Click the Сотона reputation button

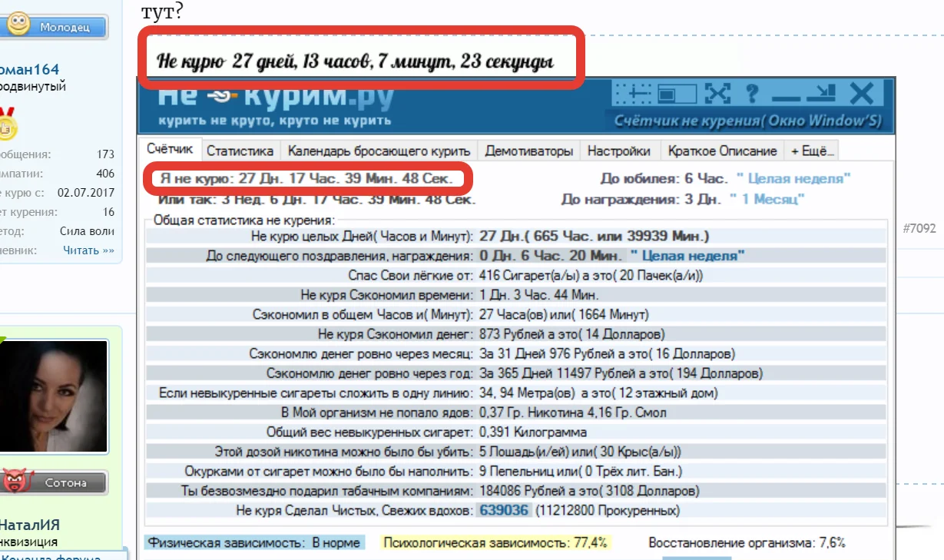[54, 482]
